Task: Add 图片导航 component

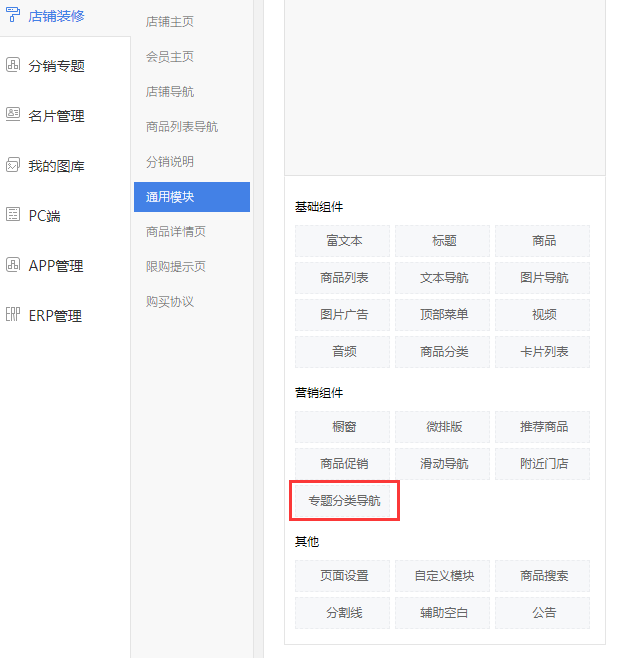Action: (x=542, y=278)
